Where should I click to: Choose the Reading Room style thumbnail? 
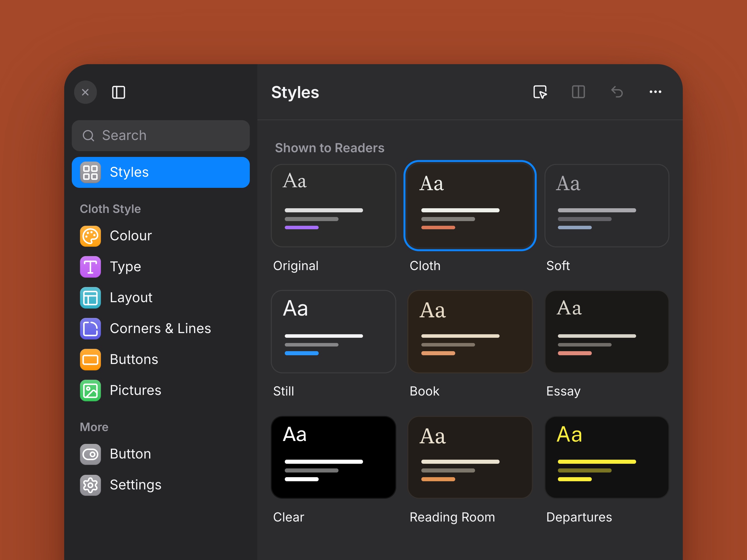470,457
